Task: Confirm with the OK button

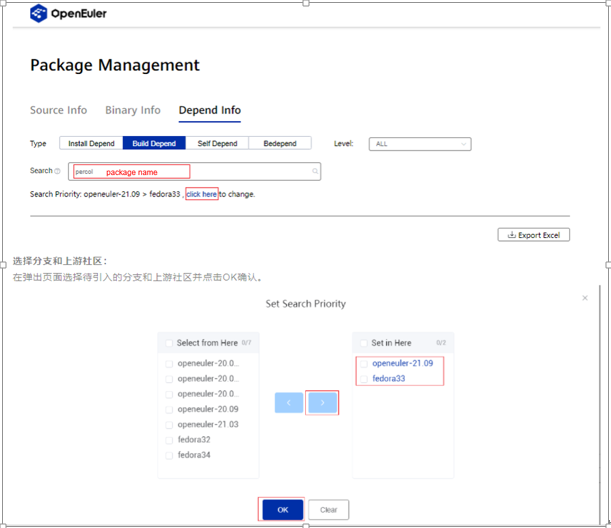Action: point(282,510)
